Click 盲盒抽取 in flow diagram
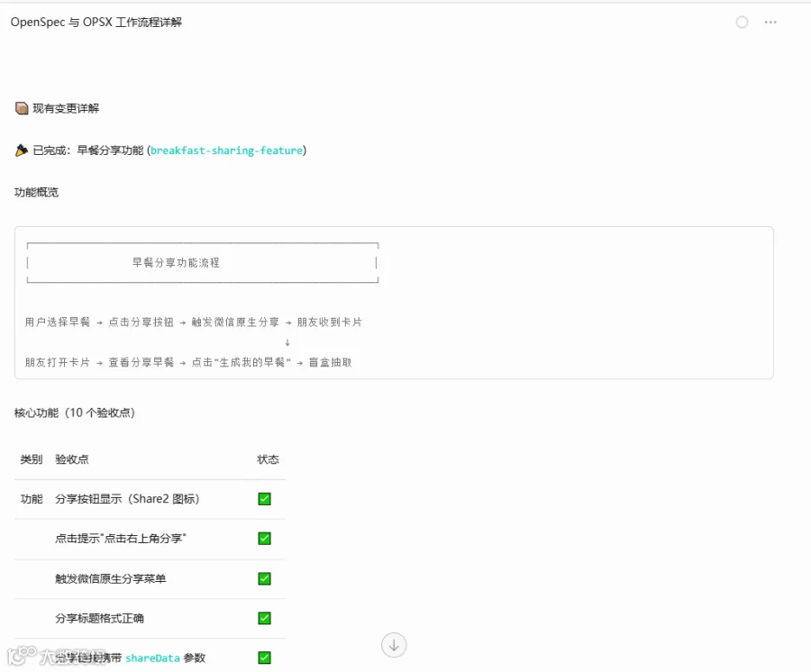 tap(330, 362)
